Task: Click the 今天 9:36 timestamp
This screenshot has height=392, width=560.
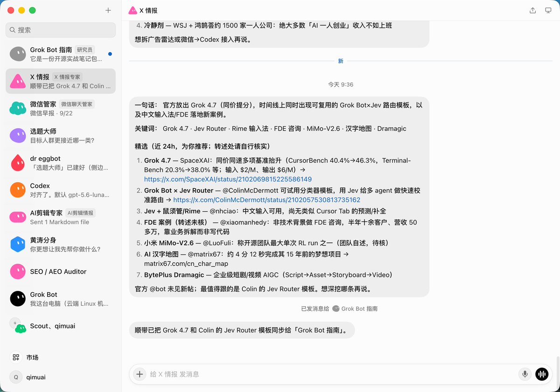Action: pos(341,84)
